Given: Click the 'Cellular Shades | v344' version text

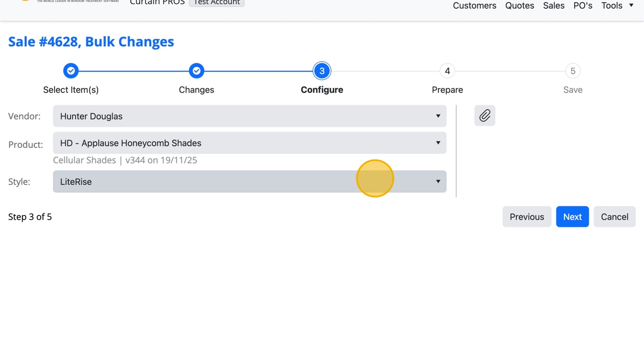Looking at the screenshot, I should point(125,160).
